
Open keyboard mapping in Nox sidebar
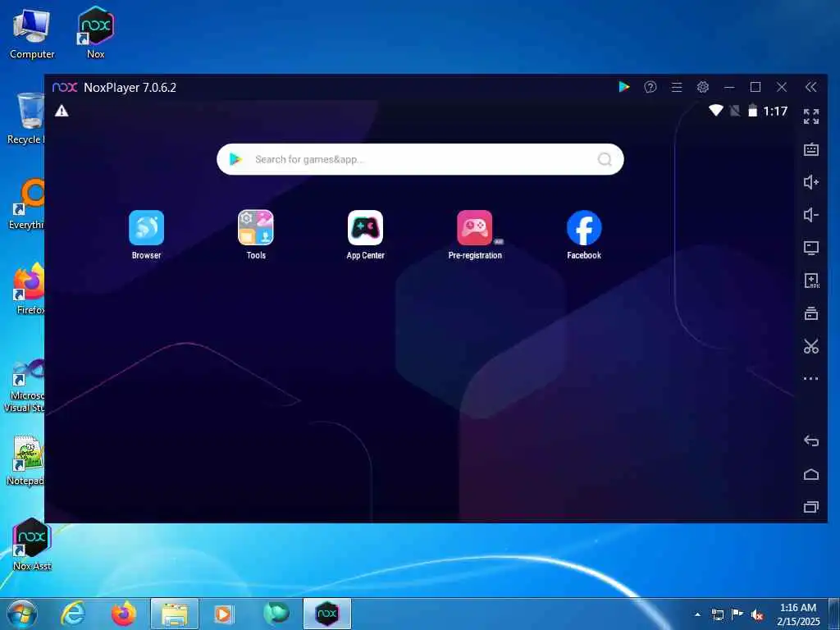(811, 149)
